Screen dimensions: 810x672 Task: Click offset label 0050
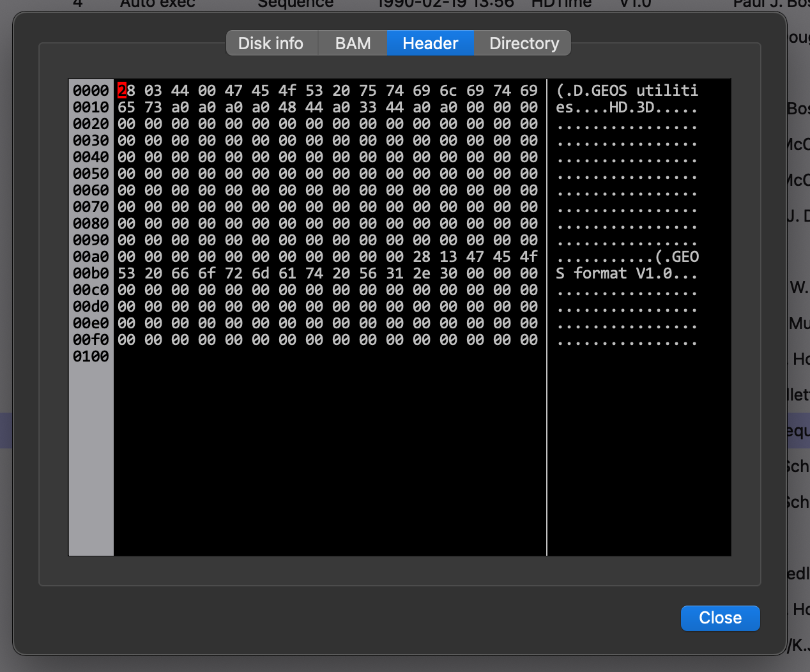(x=91, y=174)
